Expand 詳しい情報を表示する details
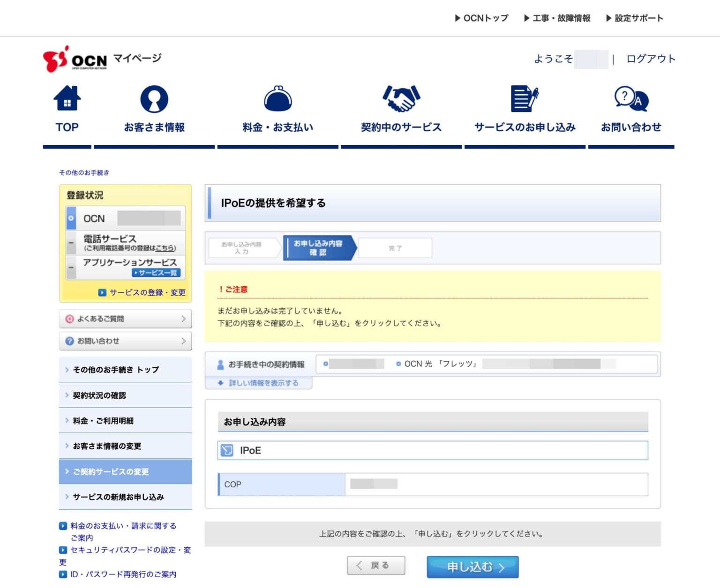Viewport: 720px width, 588px height. [259, 383]
